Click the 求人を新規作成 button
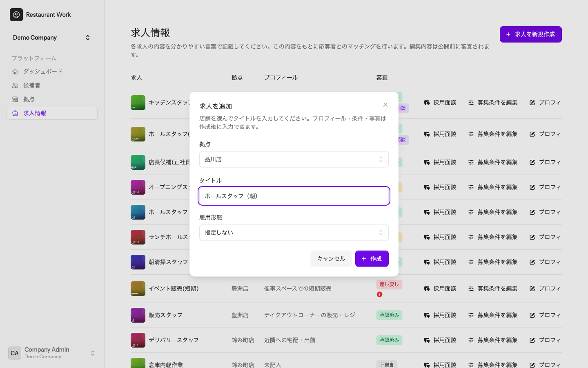The image size is (588, 368). tap(530, 34)
